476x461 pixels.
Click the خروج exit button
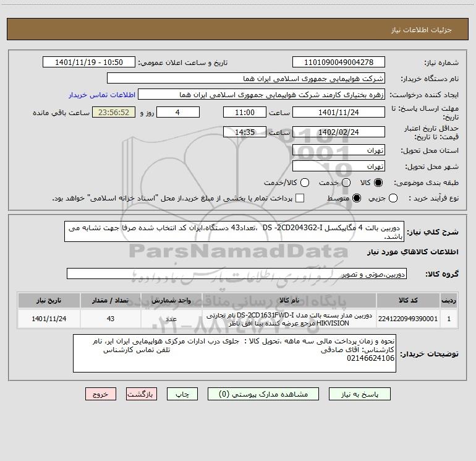click(x=101, y=394)
